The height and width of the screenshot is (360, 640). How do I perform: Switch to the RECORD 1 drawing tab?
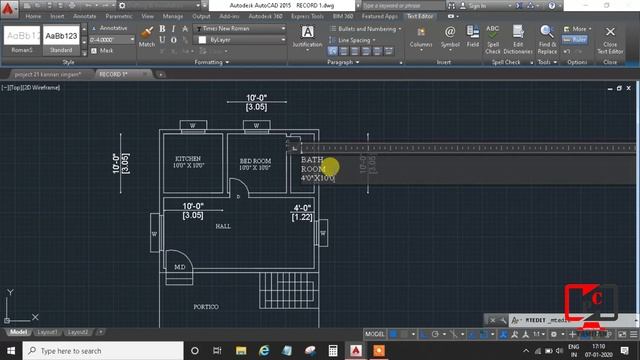click(114, 74)
